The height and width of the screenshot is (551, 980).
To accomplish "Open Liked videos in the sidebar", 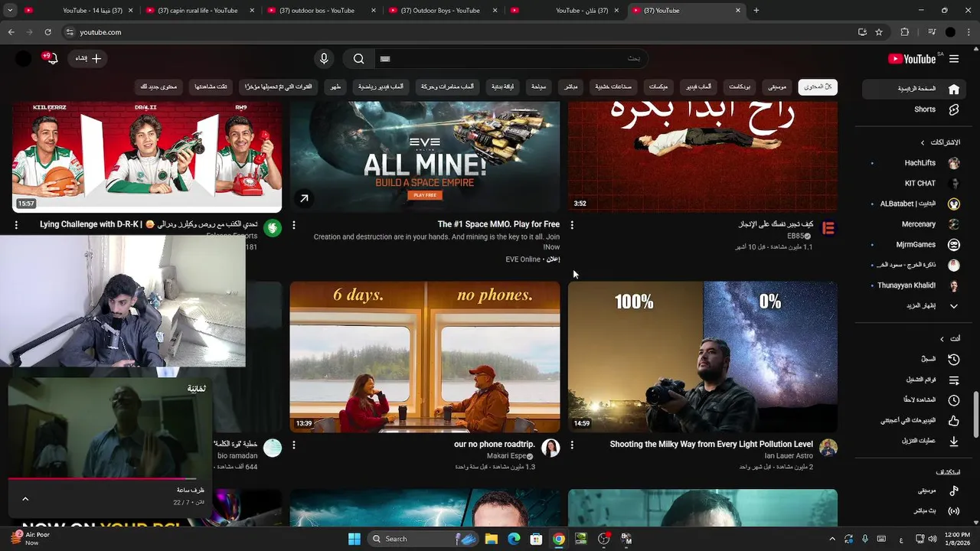I will click(913, 421).
